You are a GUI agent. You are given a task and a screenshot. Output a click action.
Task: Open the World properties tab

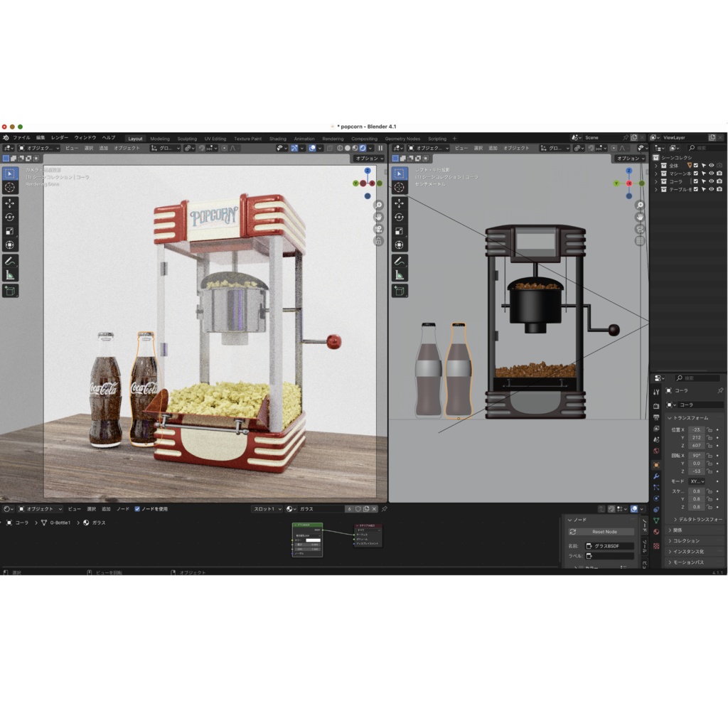[656, 451]
